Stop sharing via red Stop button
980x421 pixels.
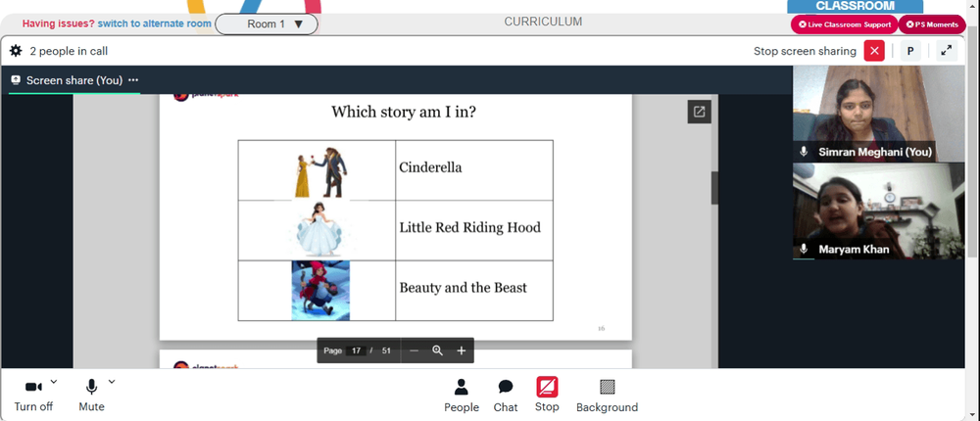tap(547, 395)
